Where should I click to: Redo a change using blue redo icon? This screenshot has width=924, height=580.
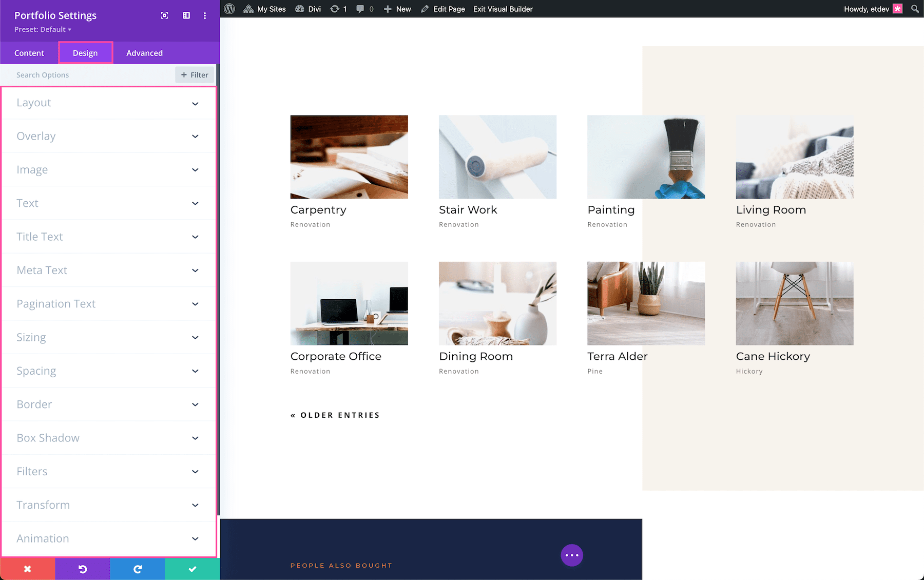click(x=137, y=569)
